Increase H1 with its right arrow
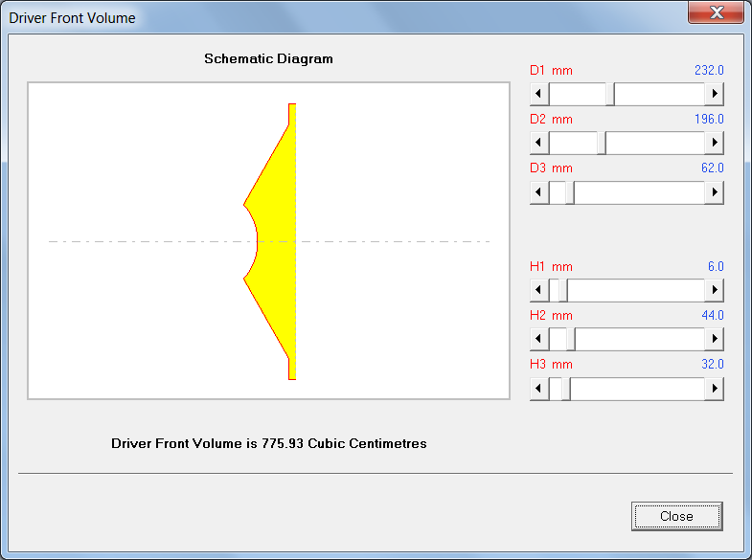The height and width of the screenshot is (560, 752). (714, 290)
